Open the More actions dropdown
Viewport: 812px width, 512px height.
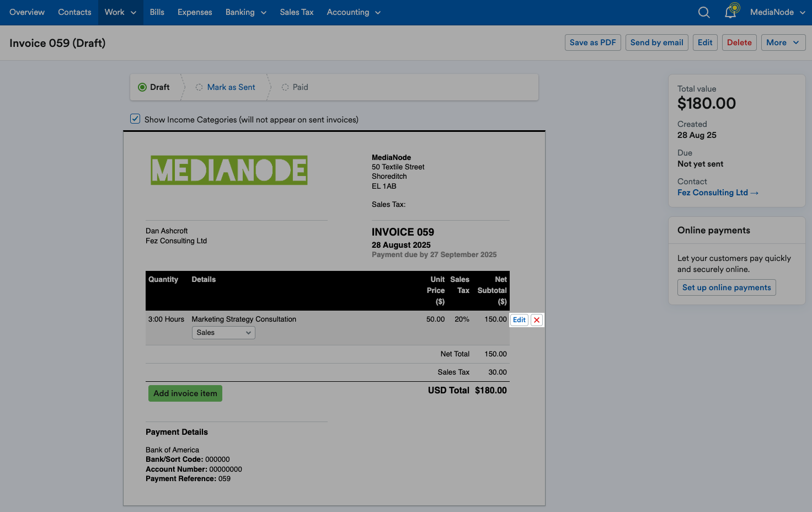[x=783, y=42]
